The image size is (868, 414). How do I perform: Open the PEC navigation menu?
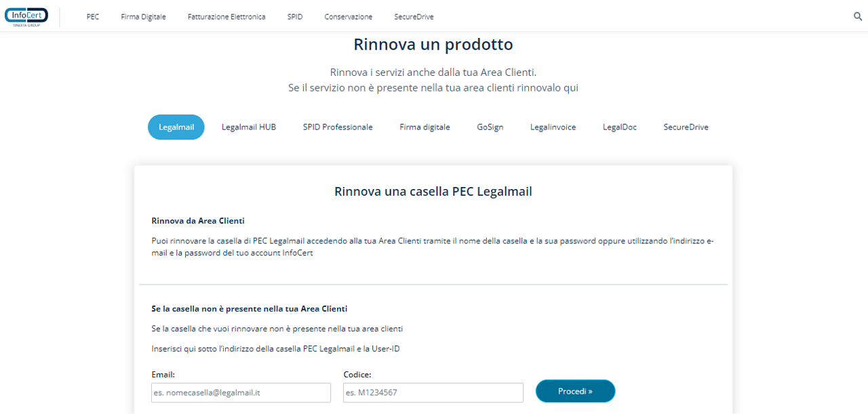tap(93, 17)
